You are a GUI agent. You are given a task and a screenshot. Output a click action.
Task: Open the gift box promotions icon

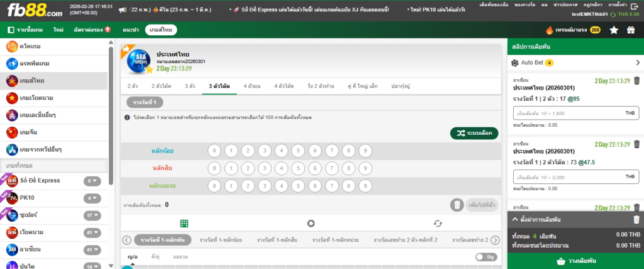[x=630, y=30]
